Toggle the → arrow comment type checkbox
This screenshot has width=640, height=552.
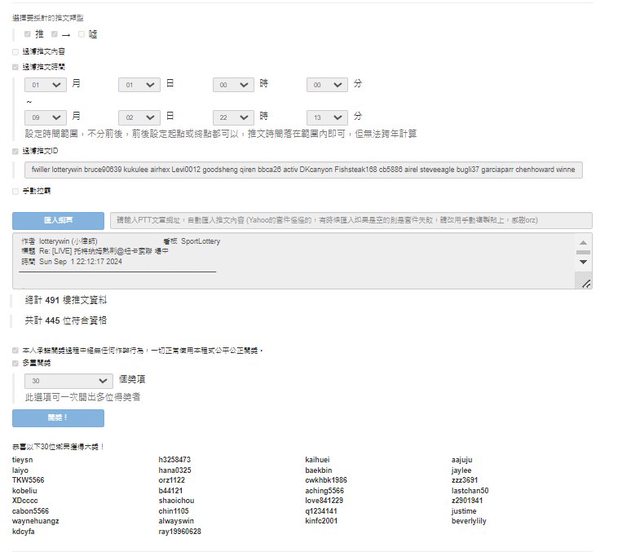point(55,34)
